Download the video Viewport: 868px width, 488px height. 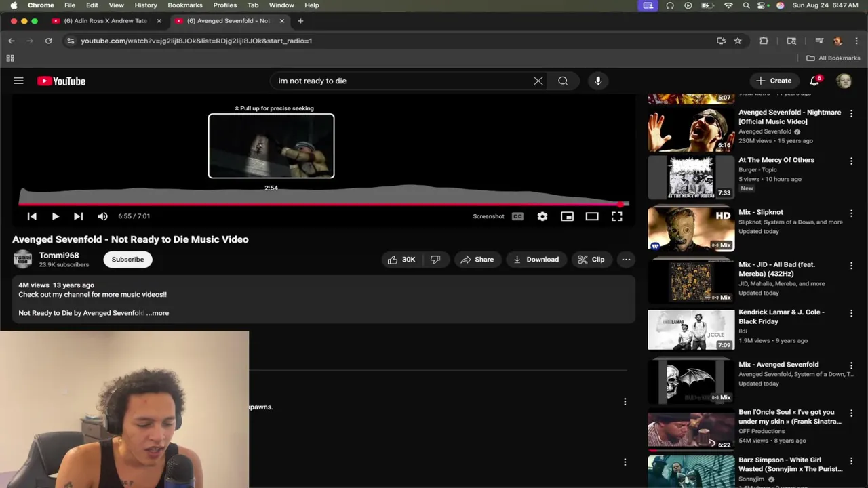click(536, 260)
